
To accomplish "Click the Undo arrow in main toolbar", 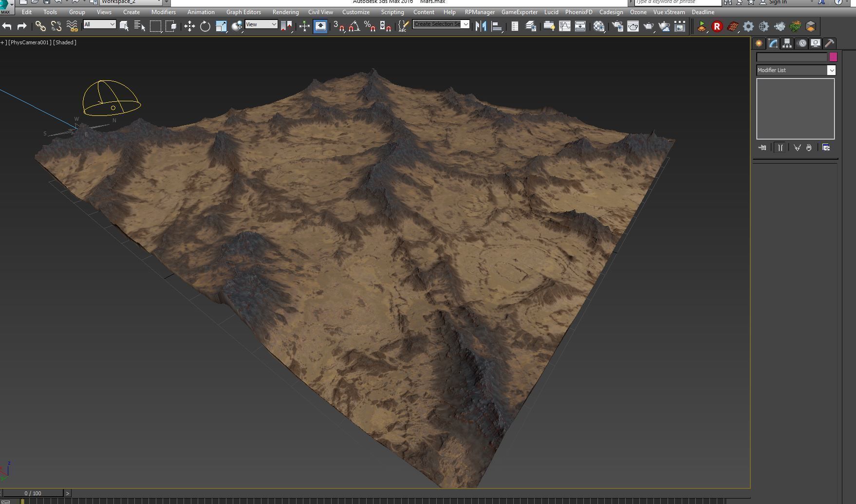I will click(7, 26).
